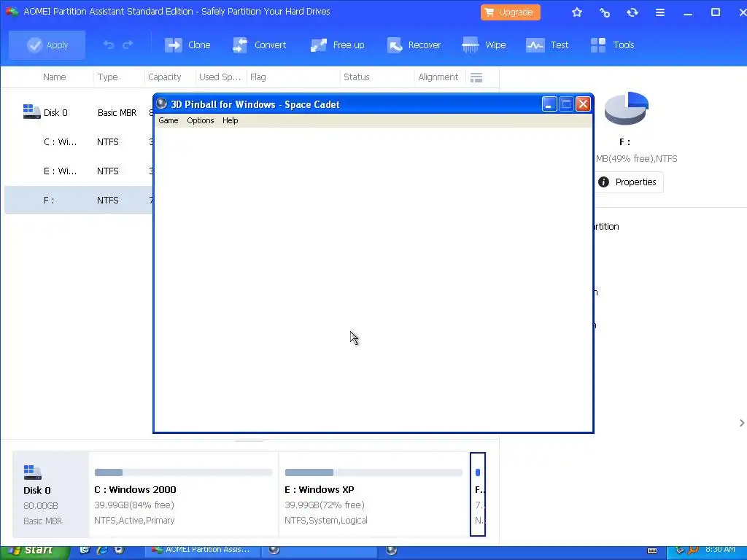Image resolution: width=747 pixels, height=560 pixels.
Task: Select the C : Wi... partition row
Action: click(x=79, y=142)
